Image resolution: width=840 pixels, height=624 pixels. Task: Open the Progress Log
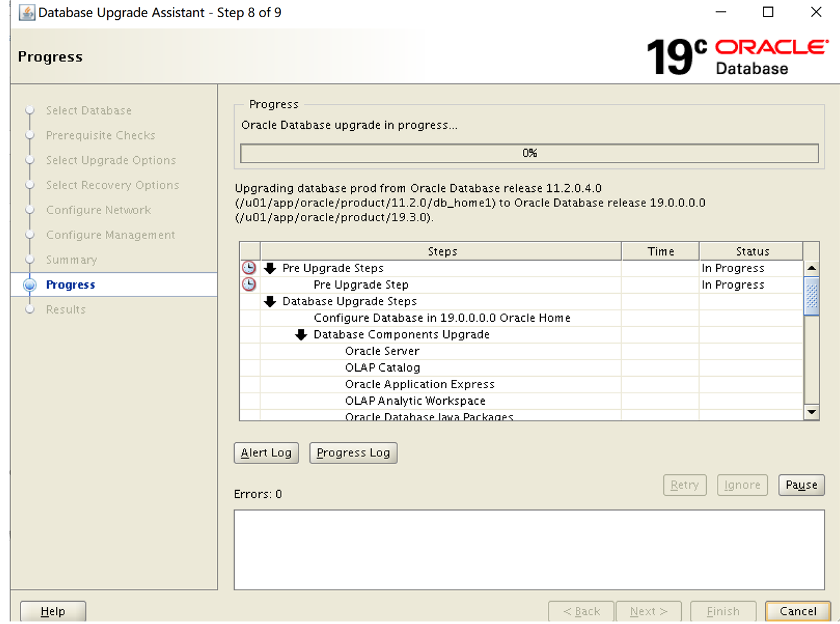(353, 453)
